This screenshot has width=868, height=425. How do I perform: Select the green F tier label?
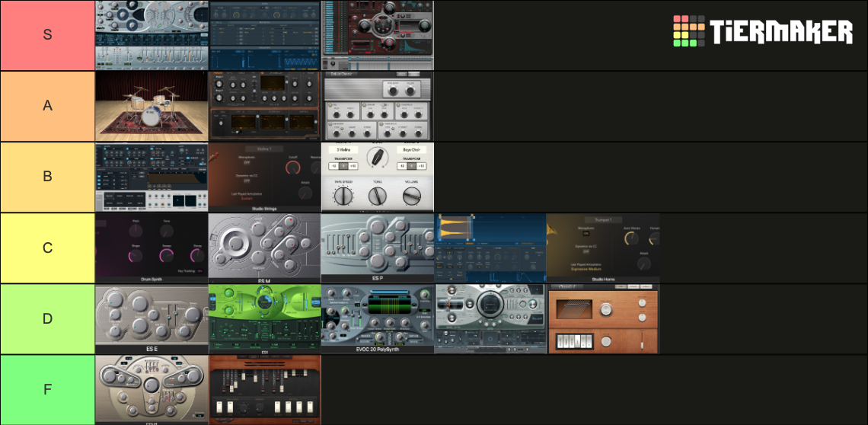(x=48, y=389)
